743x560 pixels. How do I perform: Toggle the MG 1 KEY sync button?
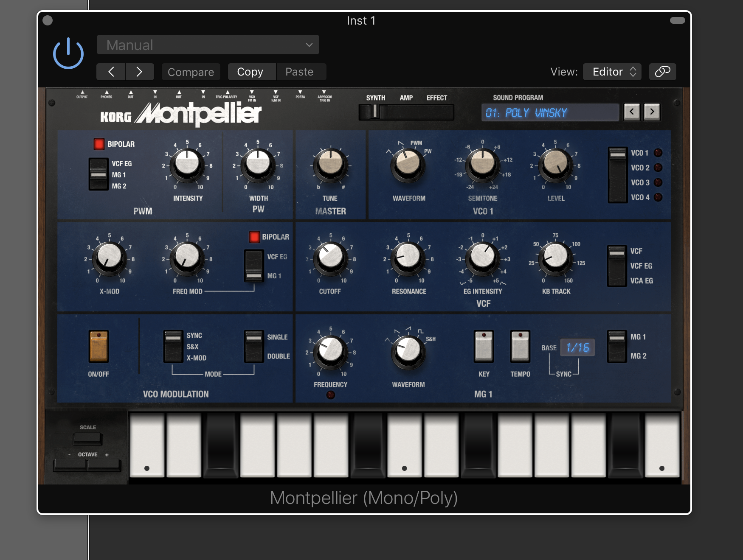[484, 346]
